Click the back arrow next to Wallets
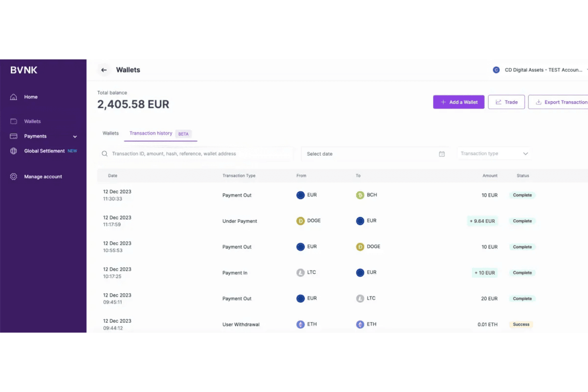588x392 pixels. click(104, 70)
